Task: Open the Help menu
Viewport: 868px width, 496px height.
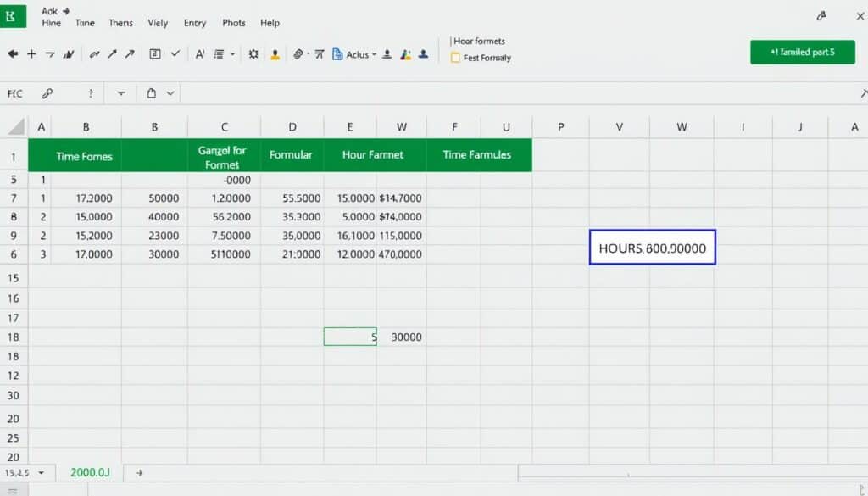Action: pyautogui.click(x=270, y=23)
